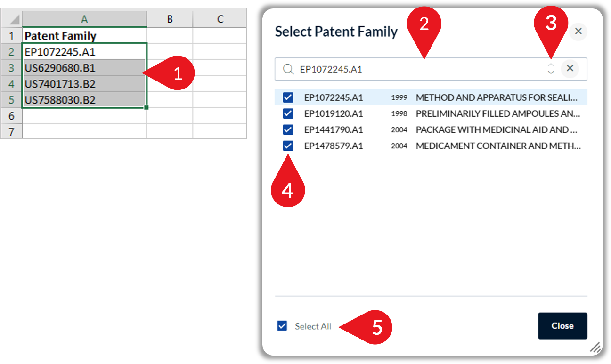
Task: Click the down arrow in search stepper
Action: [551, 73]
